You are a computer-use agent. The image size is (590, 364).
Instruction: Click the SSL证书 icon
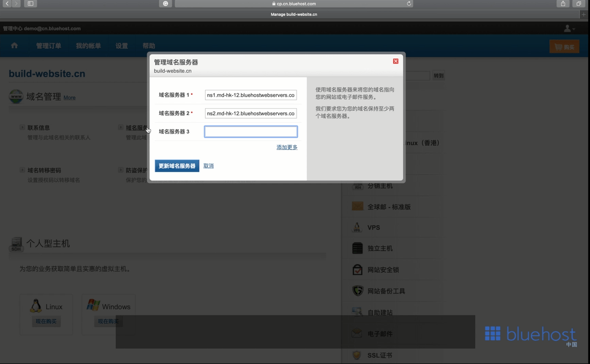[x=357, y=355]
